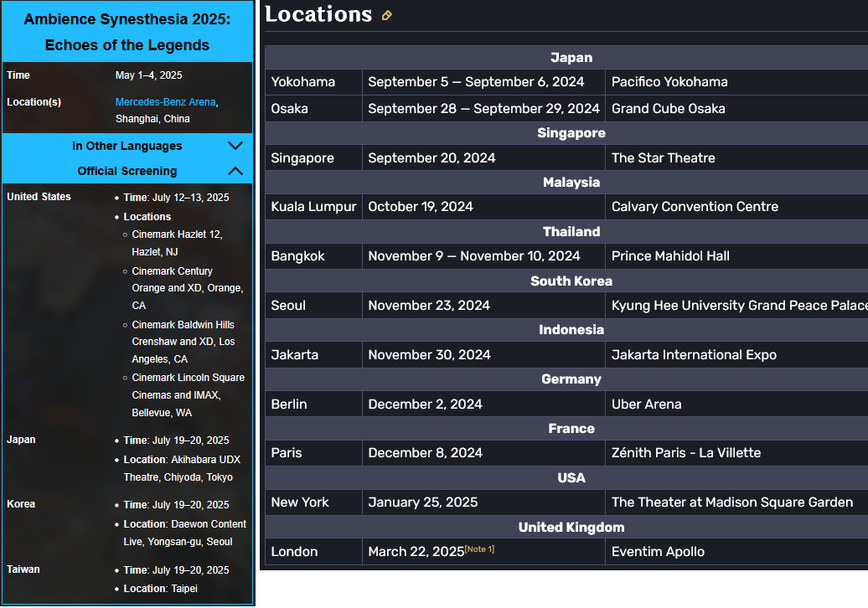
Task: Click the USA country header row
Action: tap(567, 478)
